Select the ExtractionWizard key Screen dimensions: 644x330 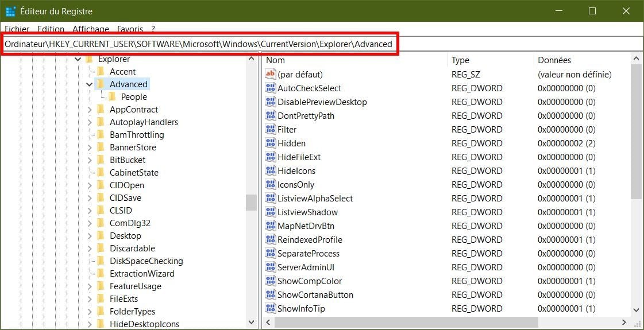click(142, 274)
